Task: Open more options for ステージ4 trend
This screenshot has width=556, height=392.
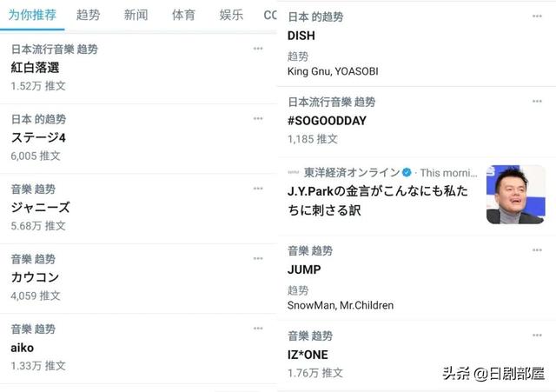Action: pyautogui.click(x=258, y=118)
